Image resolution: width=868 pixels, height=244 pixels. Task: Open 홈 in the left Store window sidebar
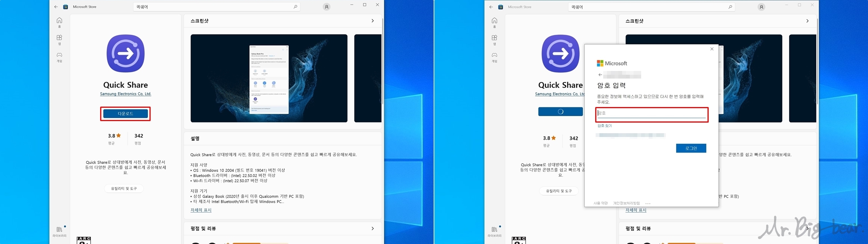[59, 22]
